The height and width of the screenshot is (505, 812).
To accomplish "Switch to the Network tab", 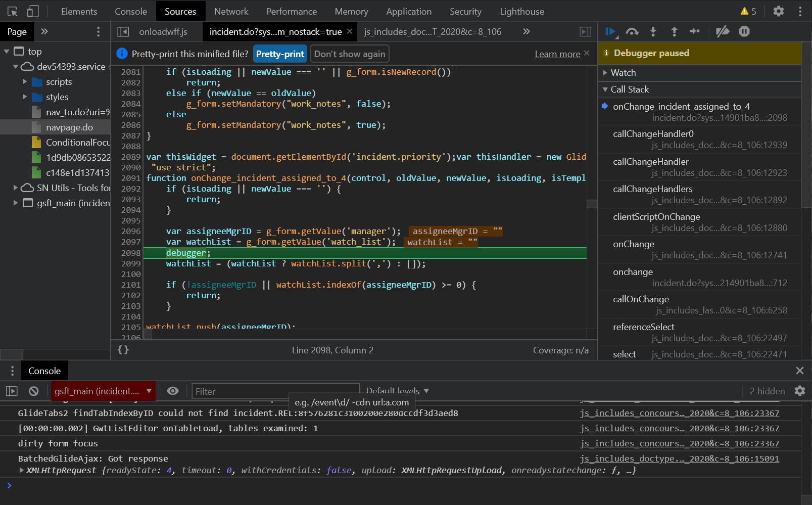I will 231,11.
